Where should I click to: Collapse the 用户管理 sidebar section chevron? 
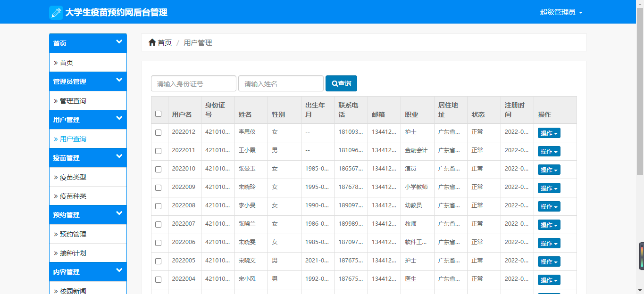coord(119,118)
